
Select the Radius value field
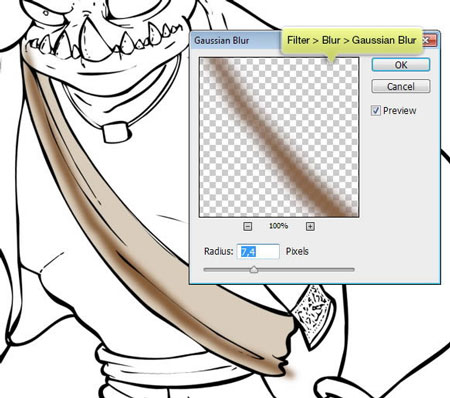point(258,251)
